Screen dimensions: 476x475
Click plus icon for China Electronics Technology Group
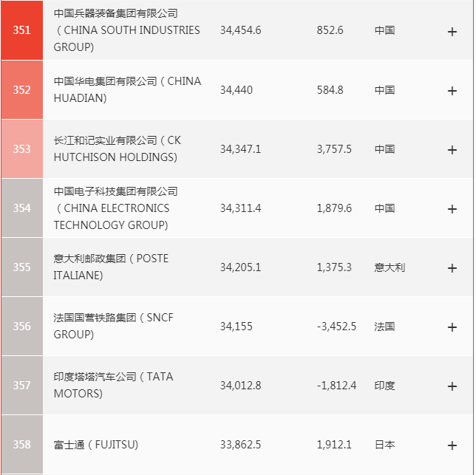point(452,208)
